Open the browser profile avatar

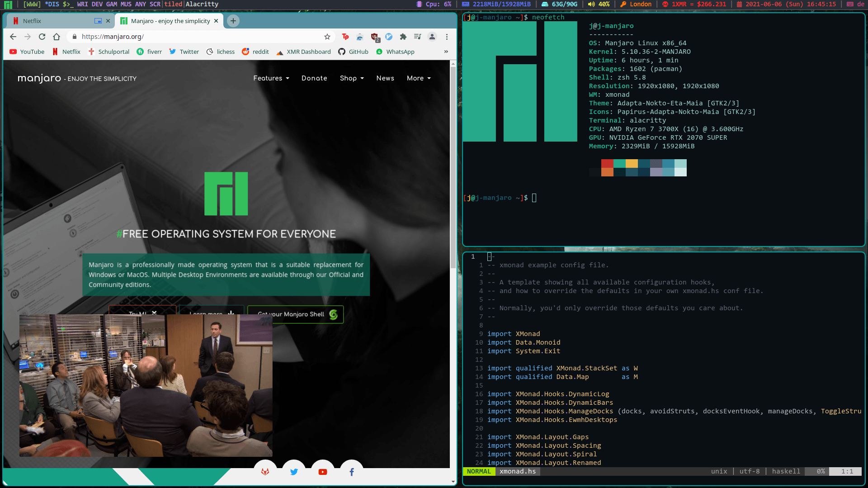[x=432, y=37]
